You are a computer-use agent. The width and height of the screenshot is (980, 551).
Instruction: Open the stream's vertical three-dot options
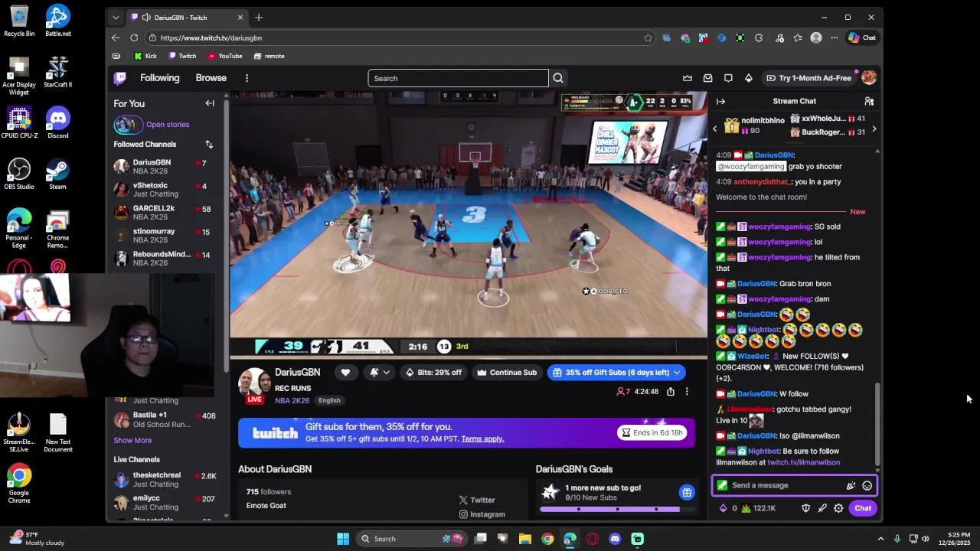click(x=687, y=392)
